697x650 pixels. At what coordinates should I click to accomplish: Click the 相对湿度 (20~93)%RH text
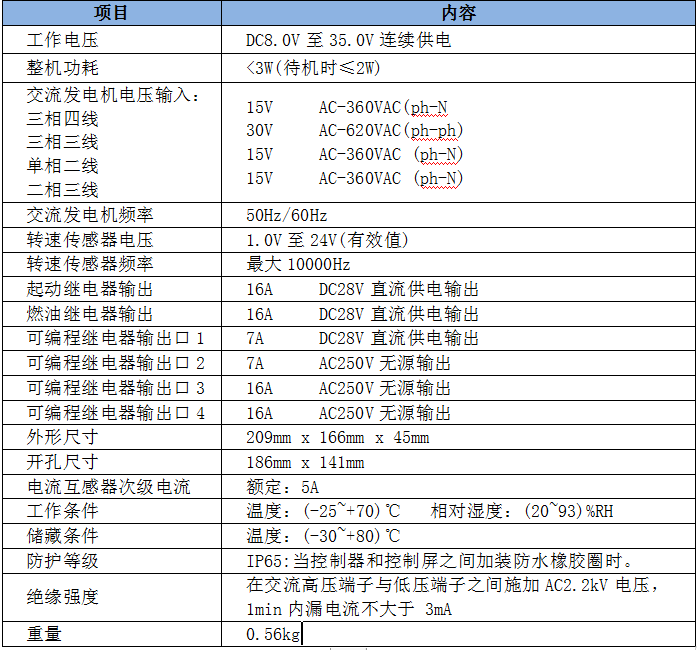click(x=522, y=511)
